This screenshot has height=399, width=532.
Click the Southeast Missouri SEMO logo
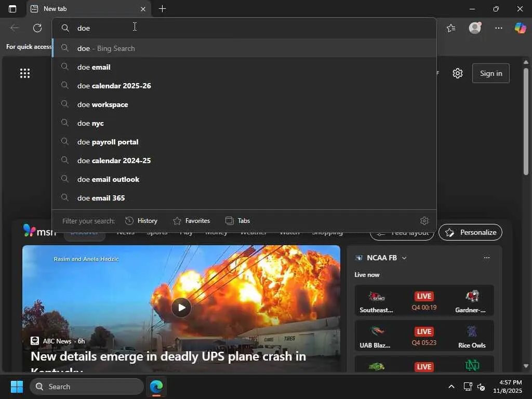click(x=377, y=296)
